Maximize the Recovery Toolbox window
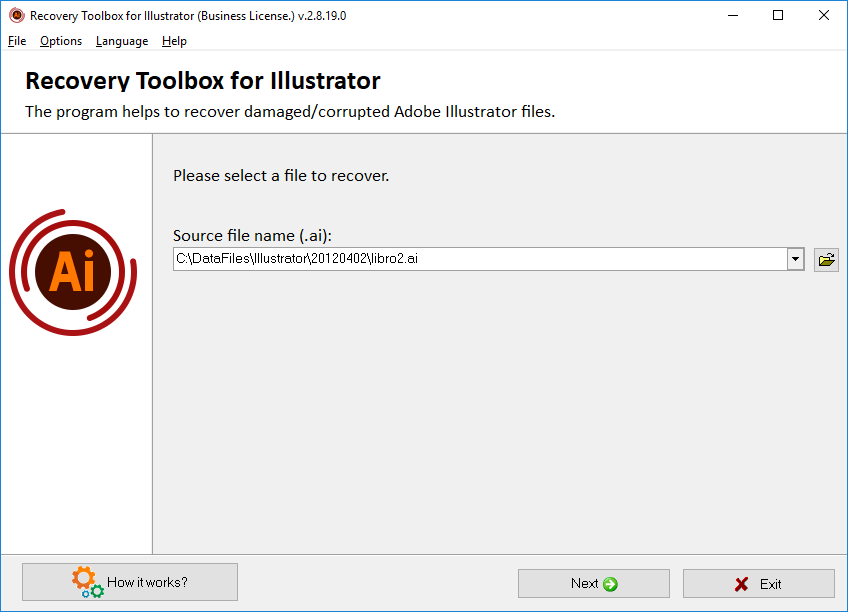This screenshot has width=848, height=612. [778, 16]
